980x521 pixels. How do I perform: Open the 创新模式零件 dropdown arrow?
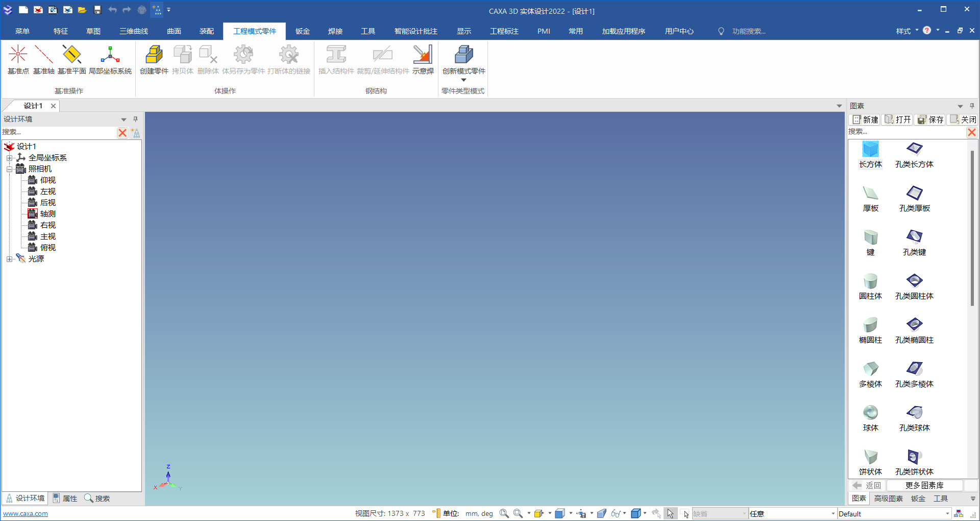463,80
